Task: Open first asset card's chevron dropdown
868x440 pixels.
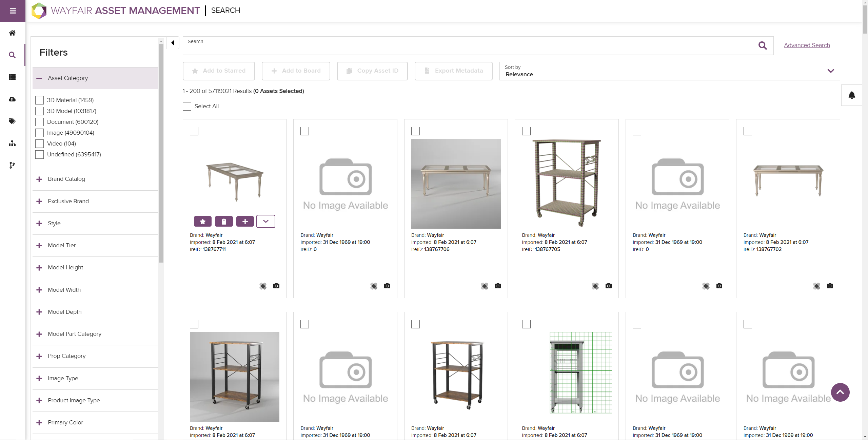Action: 266,222
